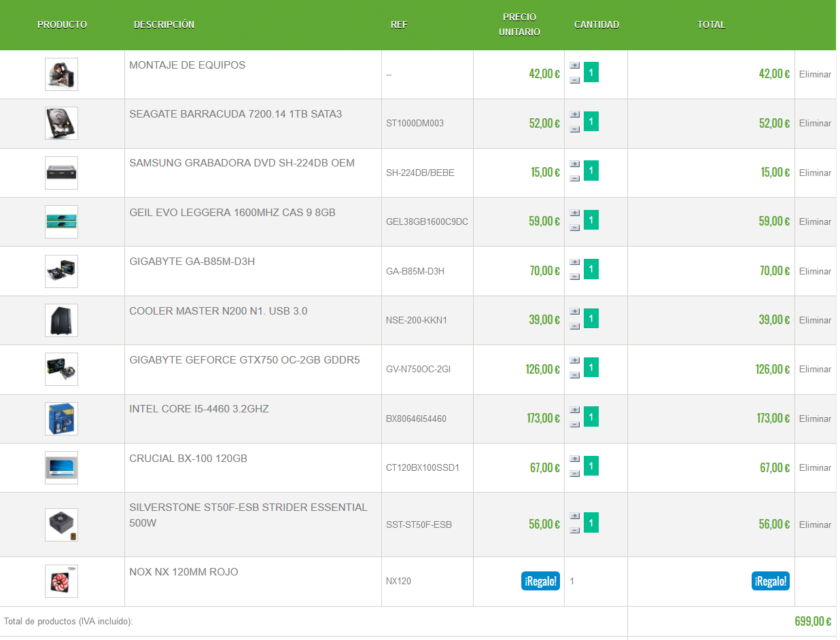Click the MONTAJE DE EQUIPOS description
Image resolution: width=840 pixels, height=640 pixels.
[x=188, y=65]
